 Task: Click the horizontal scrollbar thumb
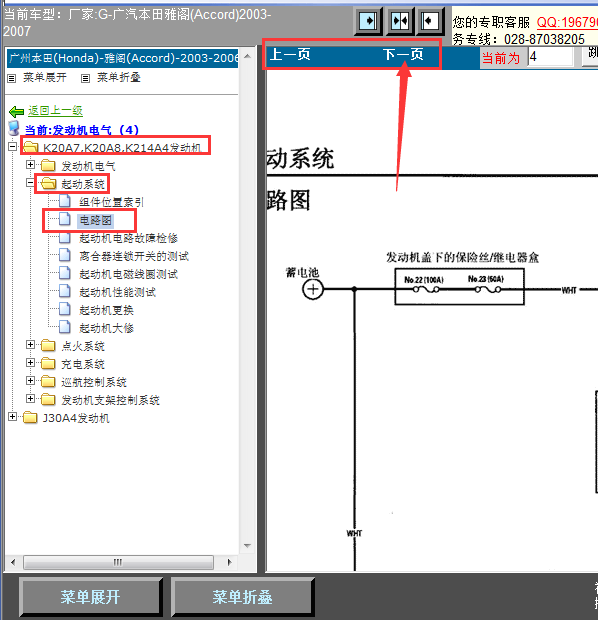click(118, 562)
